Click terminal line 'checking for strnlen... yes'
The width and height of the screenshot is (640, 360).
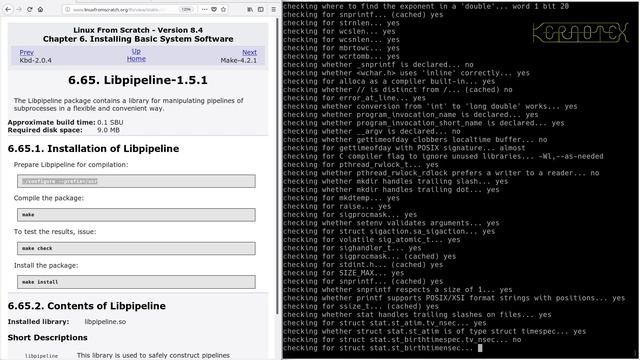point(341,23)
